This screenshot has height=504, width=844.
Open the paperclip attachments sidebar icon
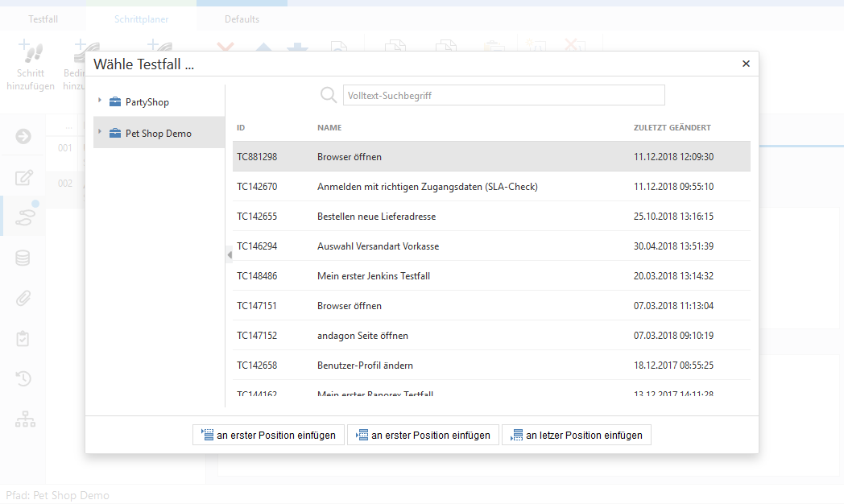click(x=24, y=299)
